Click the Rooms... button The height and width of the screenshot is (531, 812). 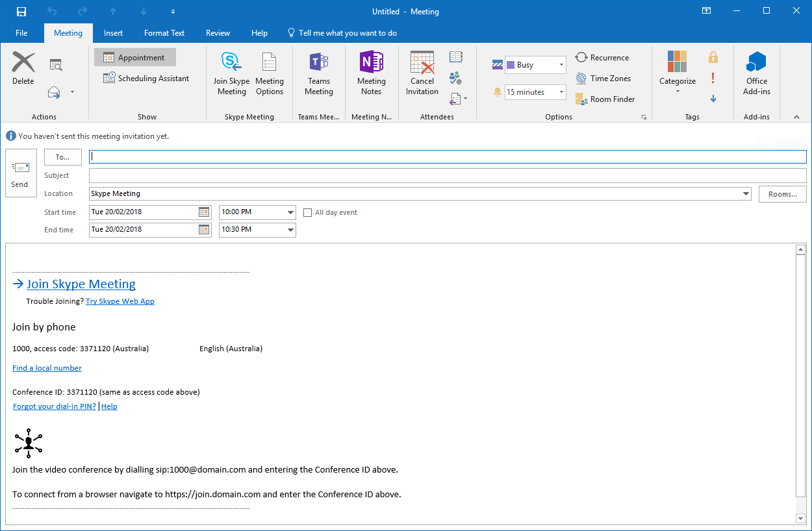(x=783, y=194)
